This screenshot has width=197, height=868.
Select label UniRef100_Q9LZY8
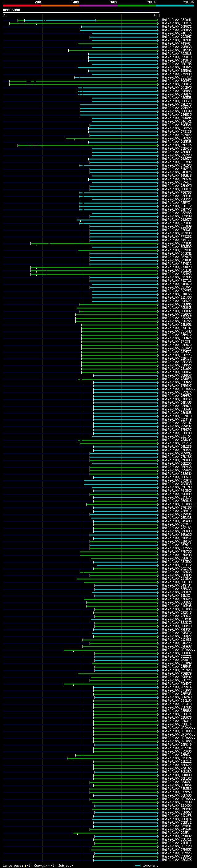click(176, 104)
